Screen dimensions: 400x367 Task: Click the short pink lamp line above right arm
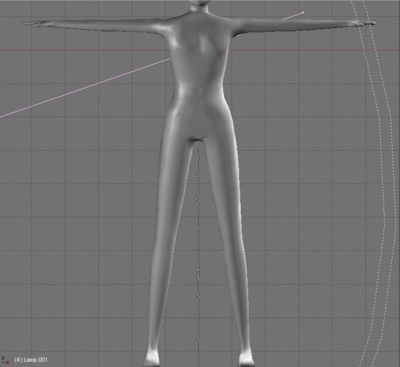coord(292,16)
